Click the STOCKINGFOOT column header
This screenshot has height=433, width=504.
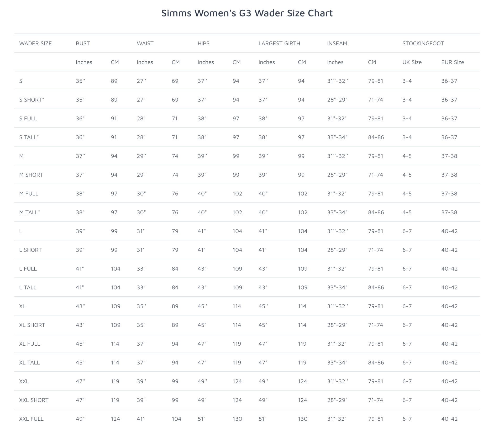[x=423, y=44]
